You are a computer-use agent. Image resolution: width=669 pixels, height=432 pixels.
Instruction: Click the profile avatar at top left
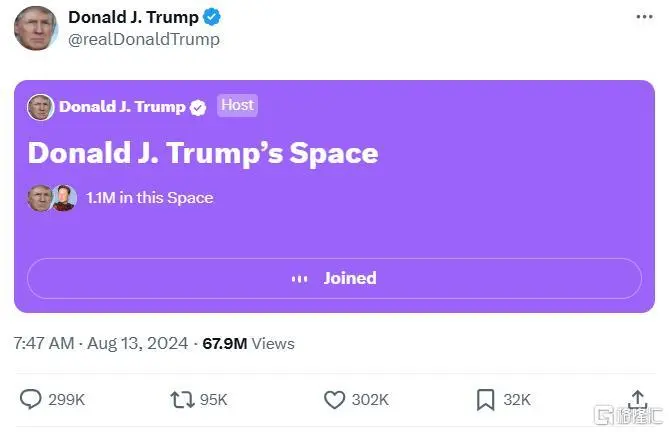pos(35,28)
